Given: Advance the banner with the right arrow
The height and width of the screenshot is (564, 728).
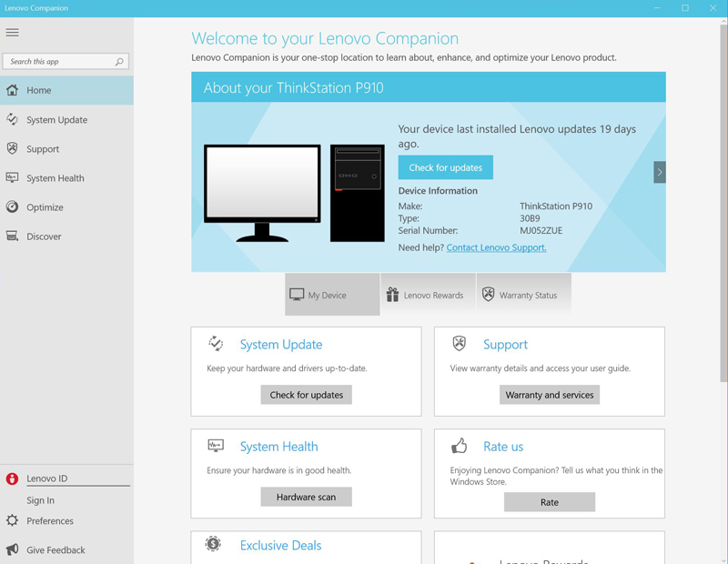Looking at the screenshot, I should (x=659, y=172).
